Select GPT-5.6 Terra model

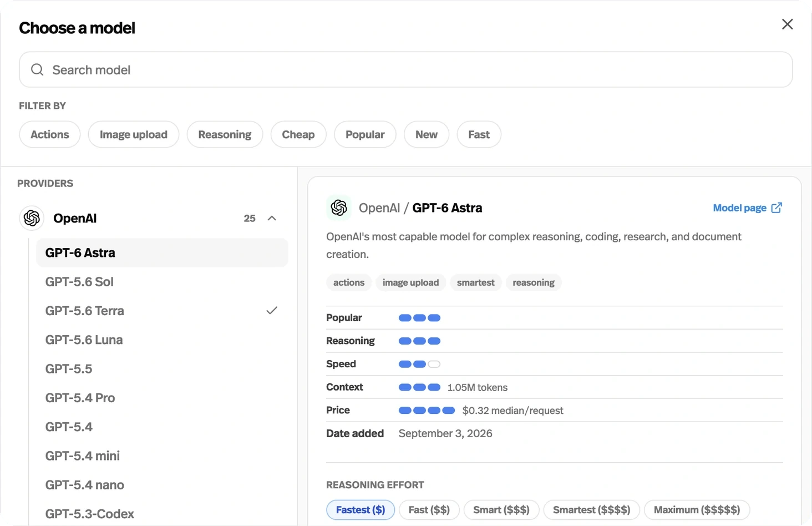point(162,311)
